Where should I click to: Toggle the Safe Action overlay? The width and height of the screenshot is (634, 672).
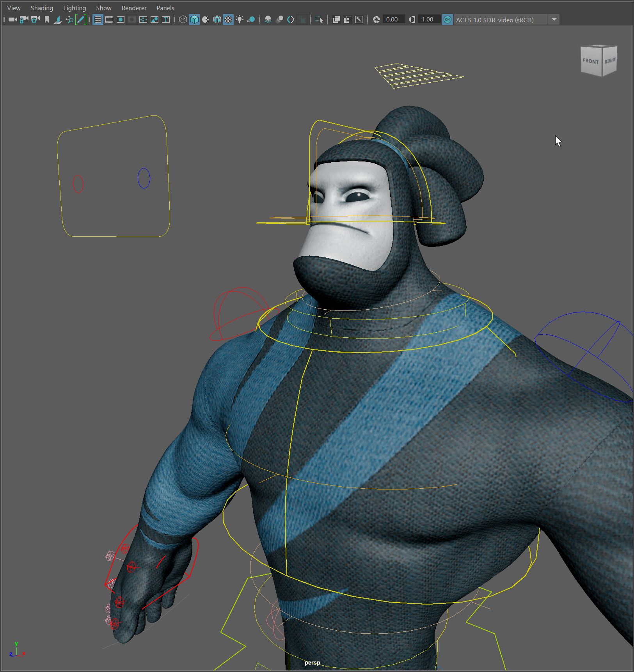pyautogui.click(x=155, y=20)
